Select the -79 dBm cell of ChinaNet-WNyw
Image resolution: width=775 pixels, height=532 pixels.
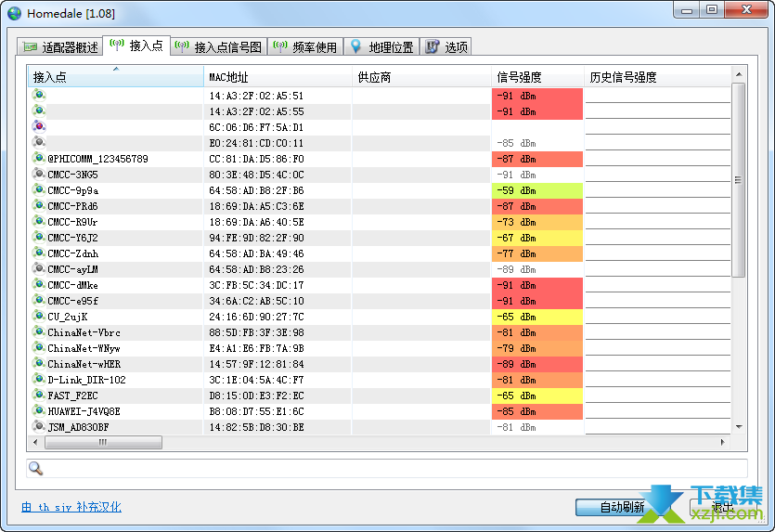click(537, 348)
